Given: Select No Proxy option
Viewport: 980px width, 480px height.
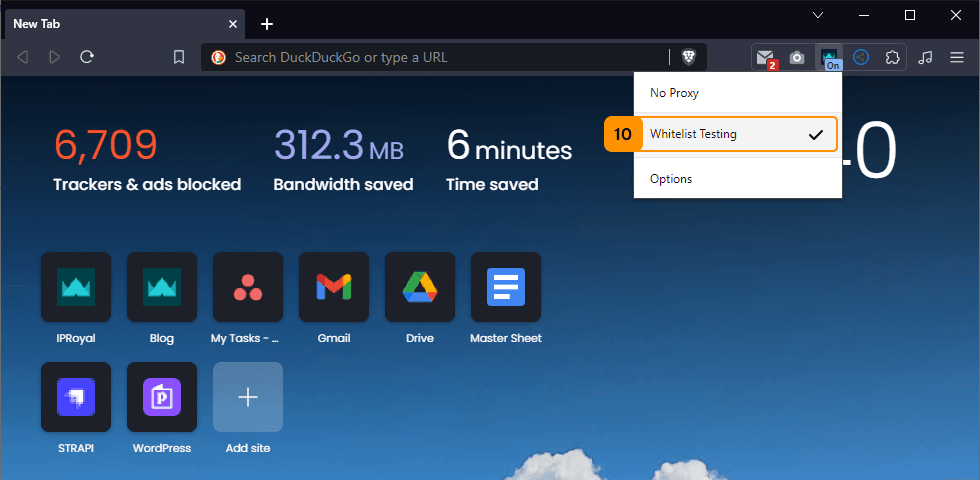Looking at the screenshot, I should [x=738, y=93].
